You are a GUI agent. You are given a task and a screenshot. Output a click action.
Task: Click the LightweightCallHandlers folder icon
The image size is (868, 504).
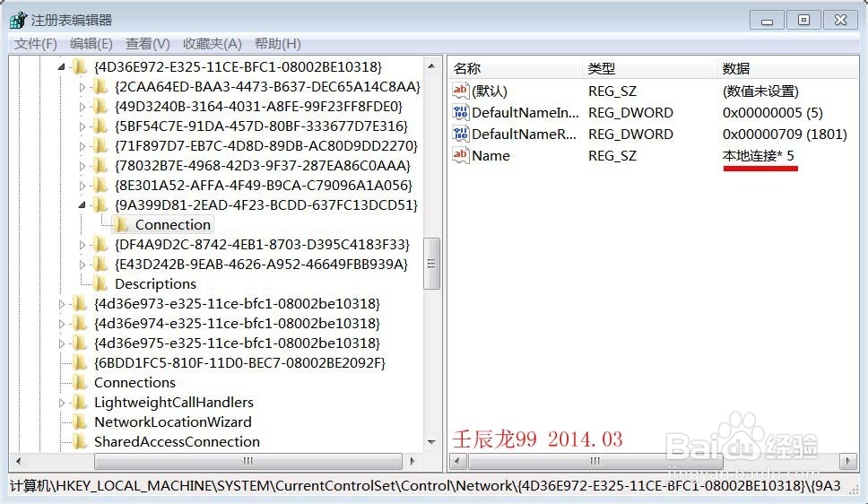click(80, 402)
